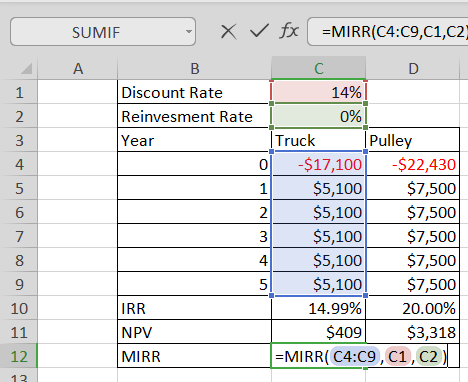Click the 0% reinvestment rate cell
This screenshot has height=382, width=468.
pyautogui.click(x=319, y=116)
